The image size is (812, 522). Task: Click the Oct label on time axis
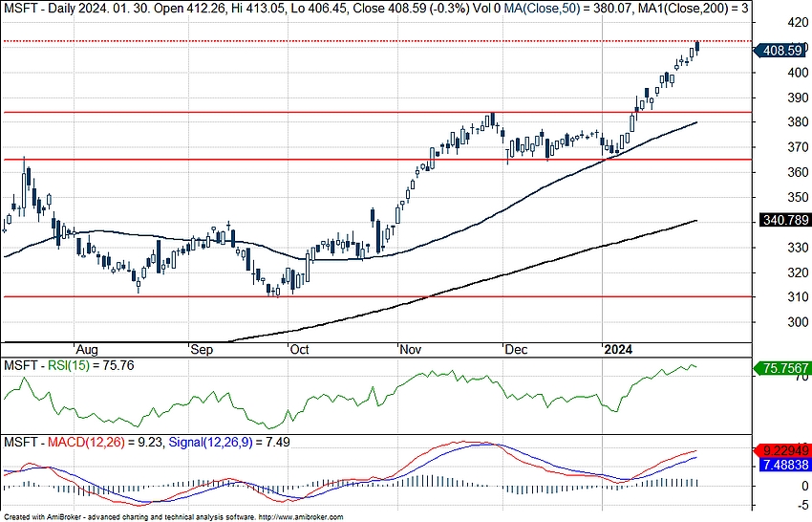[x=299, y=349]
